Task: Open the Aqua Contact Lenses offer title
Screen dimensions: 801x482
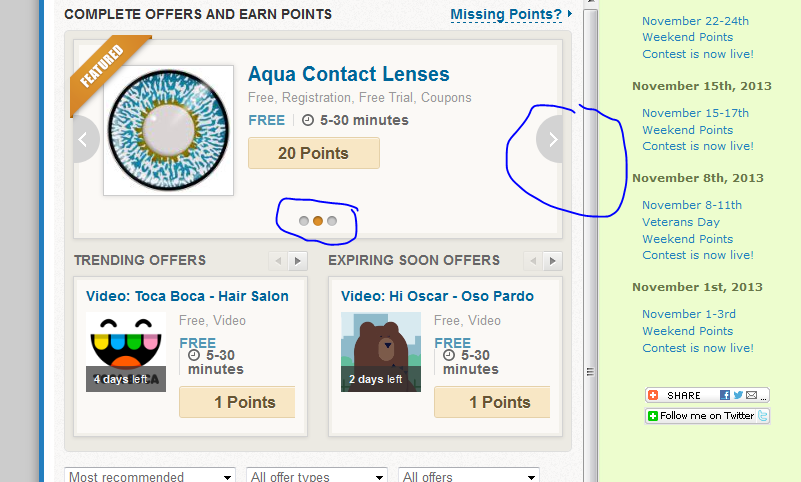Action: click(x=348, y=74)
